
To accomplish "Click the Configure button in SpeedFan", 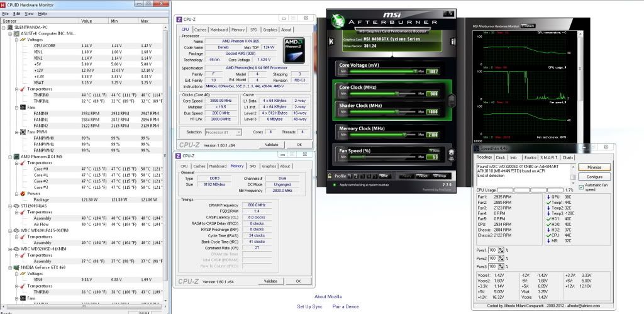I will (594, 177).
